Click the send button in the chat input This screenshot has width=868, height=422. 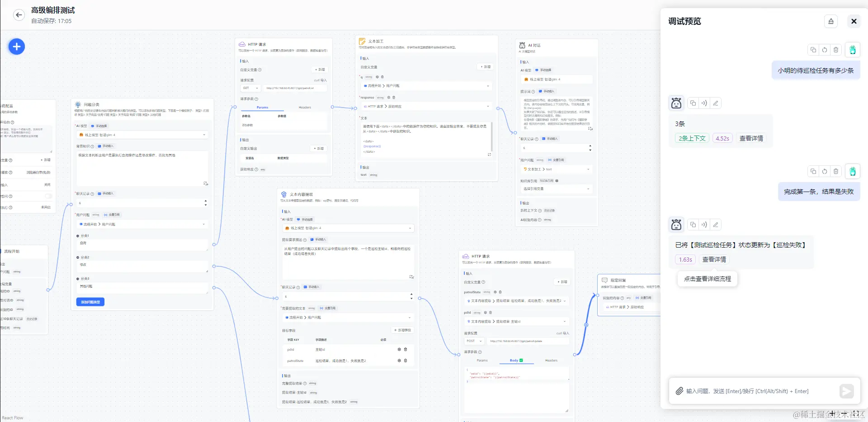[846, 391]
